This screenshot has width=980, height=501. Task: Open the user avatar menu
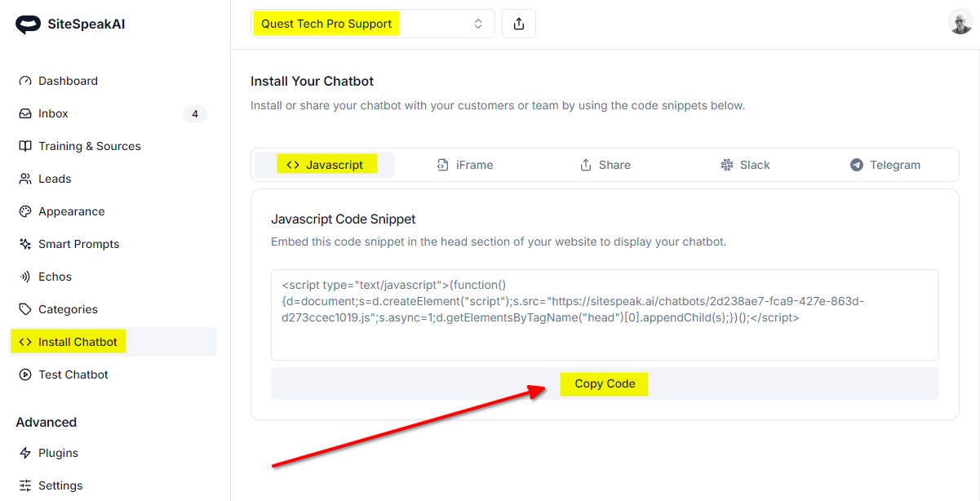pos(960,23)
